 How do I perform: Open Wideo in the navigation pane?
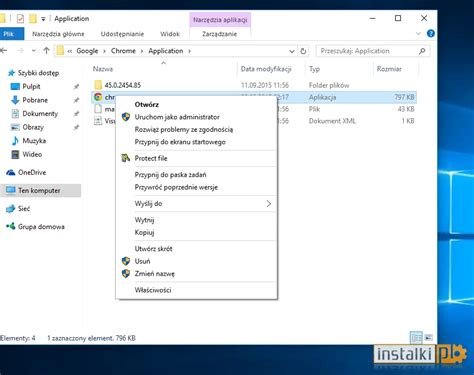[x=32, y=154]
